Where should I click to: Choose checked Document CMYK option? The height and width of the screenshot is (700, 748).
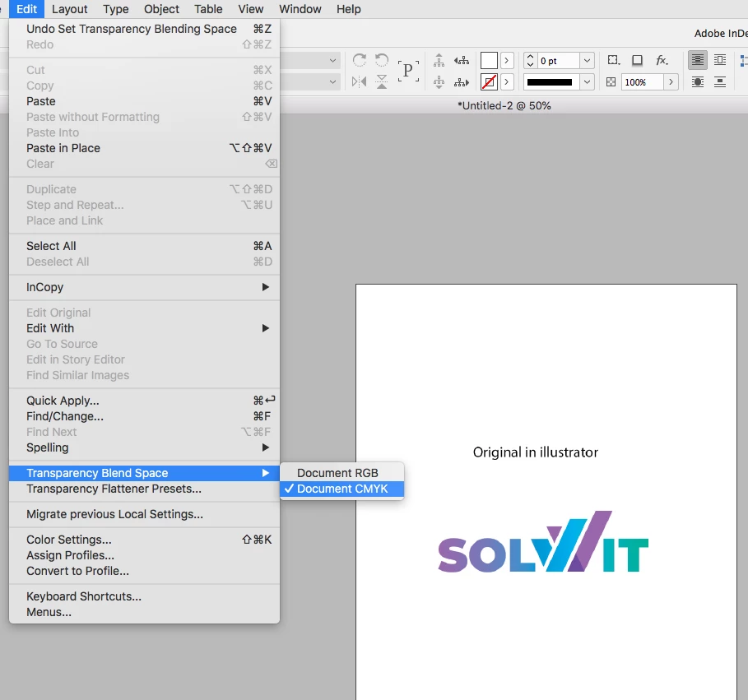[342, 489]
